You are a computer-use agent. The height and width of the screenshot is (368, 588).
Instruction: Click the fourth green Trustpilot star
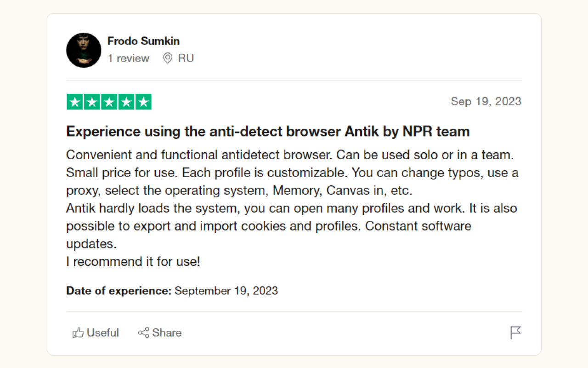(126, 101)
